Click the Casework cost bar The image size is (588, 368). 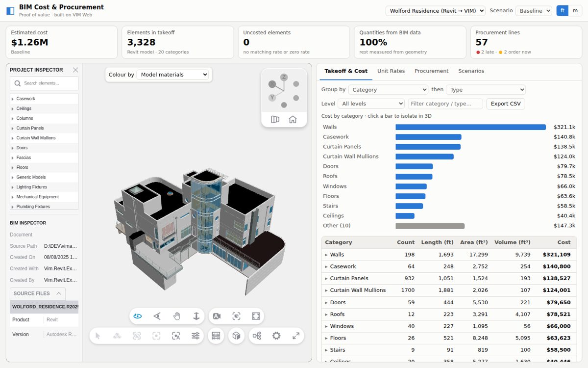coord(428,137)
